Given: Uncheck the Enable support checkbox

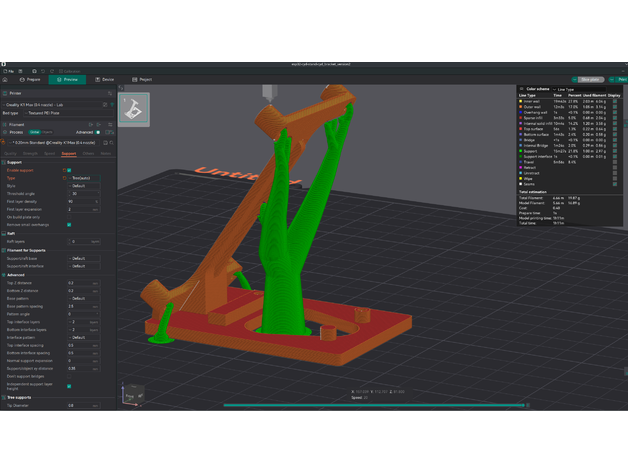Looking at the screenshot, I should click(x=69, y=171).
